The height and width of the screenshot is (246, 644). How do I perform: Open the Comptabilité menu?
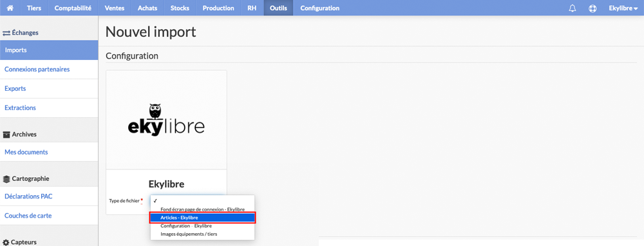[73, 8]
